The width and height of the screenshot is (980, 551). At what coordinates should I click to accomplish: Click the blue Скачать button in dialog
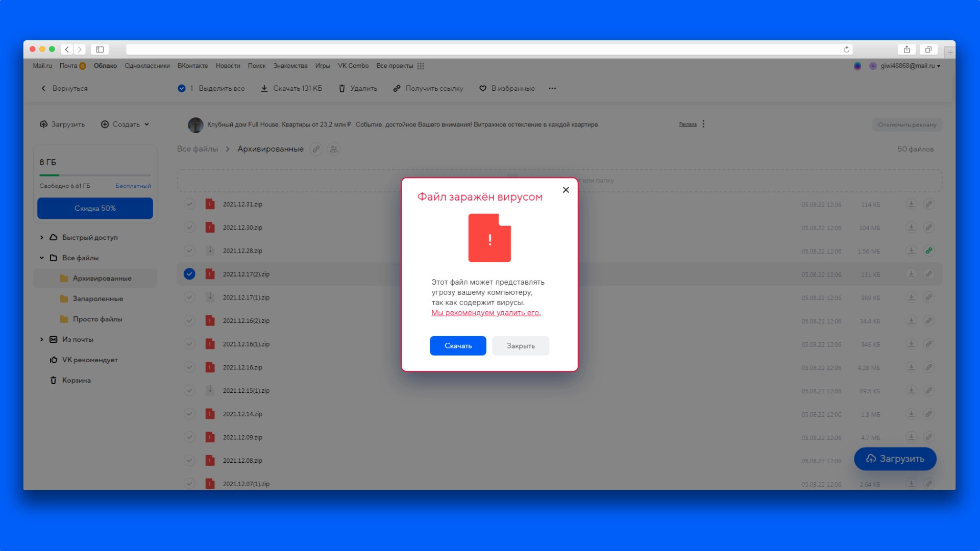click(458, 346)
